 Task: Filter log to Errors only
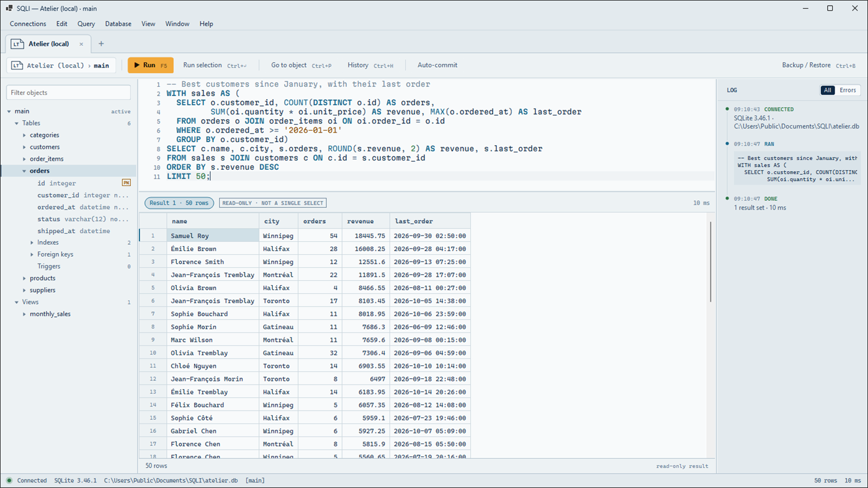pos(848,90)
